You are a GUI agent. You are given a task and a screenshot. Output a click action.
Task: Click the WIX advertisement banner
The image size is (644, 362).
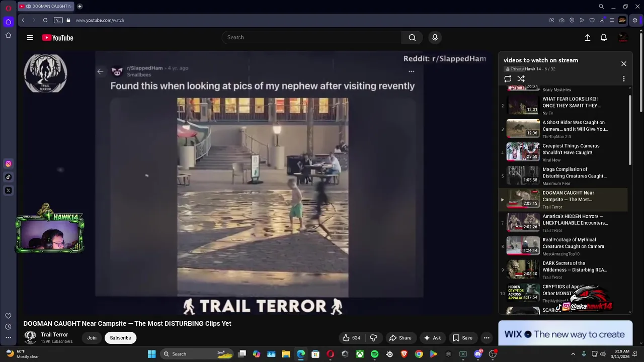[565, 334]
